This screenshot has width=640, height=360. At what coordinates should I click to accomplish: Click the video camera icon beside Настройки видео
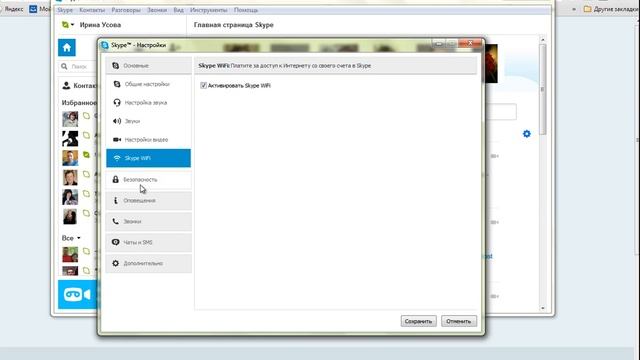117,140
